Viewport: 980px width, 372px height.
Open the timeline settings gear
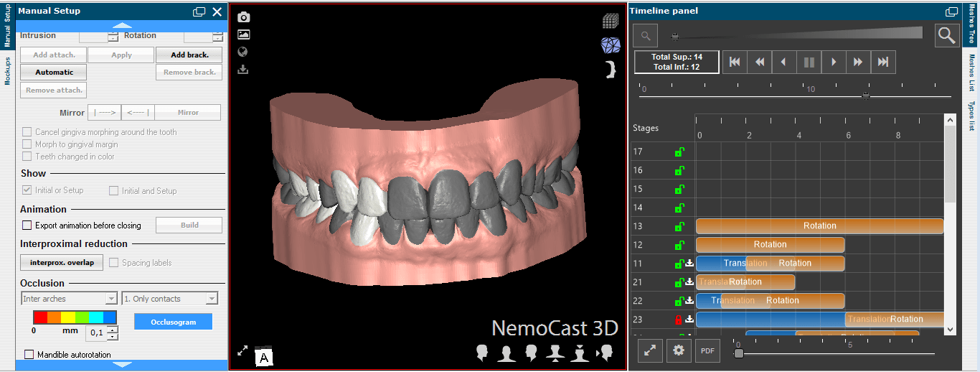pos(679,350)
